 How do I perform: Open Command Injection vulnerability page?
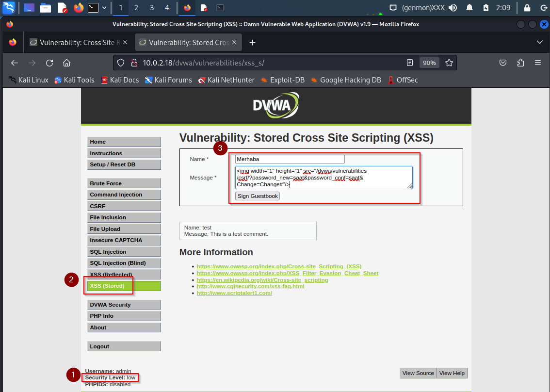(124, 195)
